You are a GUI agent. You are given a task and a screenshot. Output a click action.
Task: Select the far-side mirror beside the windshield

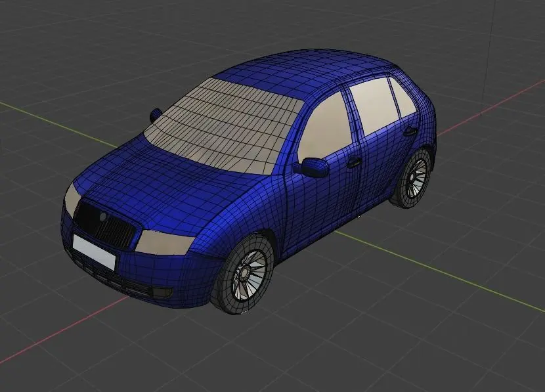[x=156, y=114]
